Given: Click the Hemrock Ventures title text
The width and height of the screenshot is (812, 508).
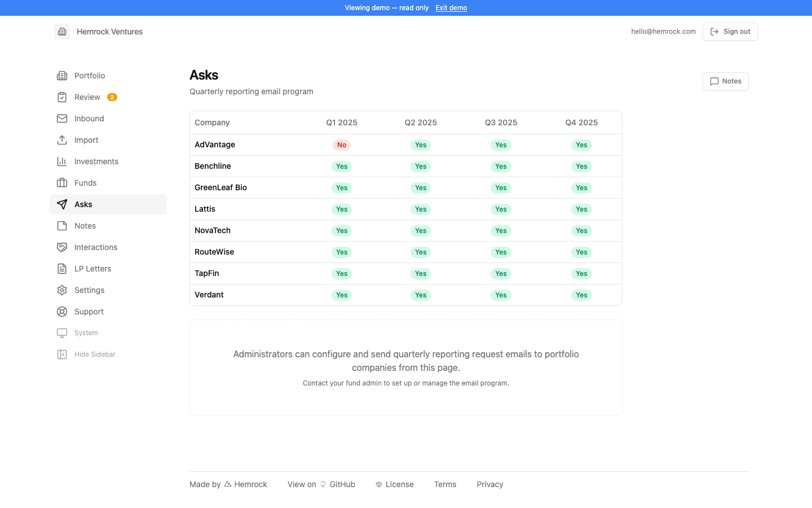Looking at the screenshot, I should tap(109, 32).
